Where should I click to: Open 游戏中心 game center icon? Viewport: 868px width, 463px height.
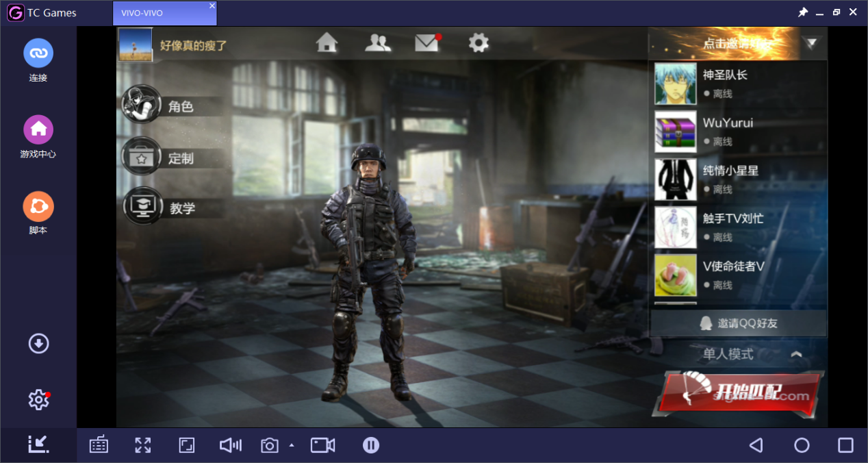click(x=38, y=129)
